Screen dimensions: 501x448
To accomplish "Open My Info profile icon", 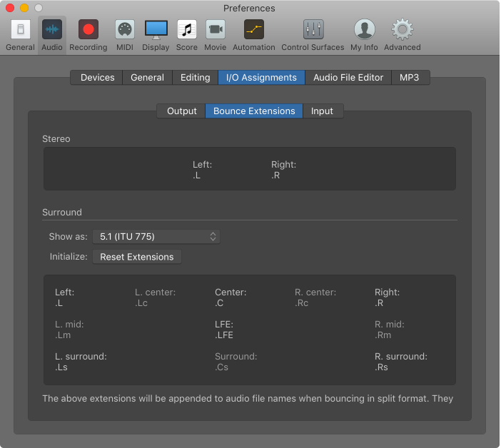I will 364,29.
